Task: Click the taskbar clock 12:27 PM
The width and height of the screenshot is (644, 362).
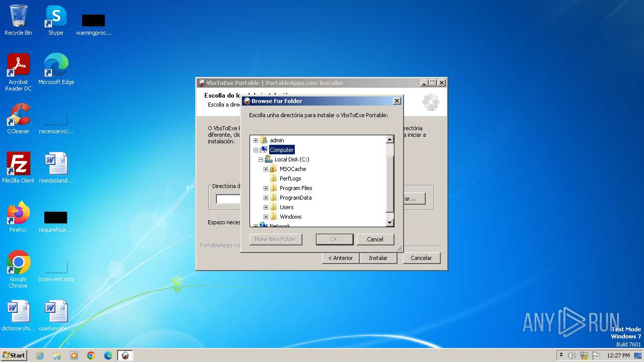Action: coord(618,355)
